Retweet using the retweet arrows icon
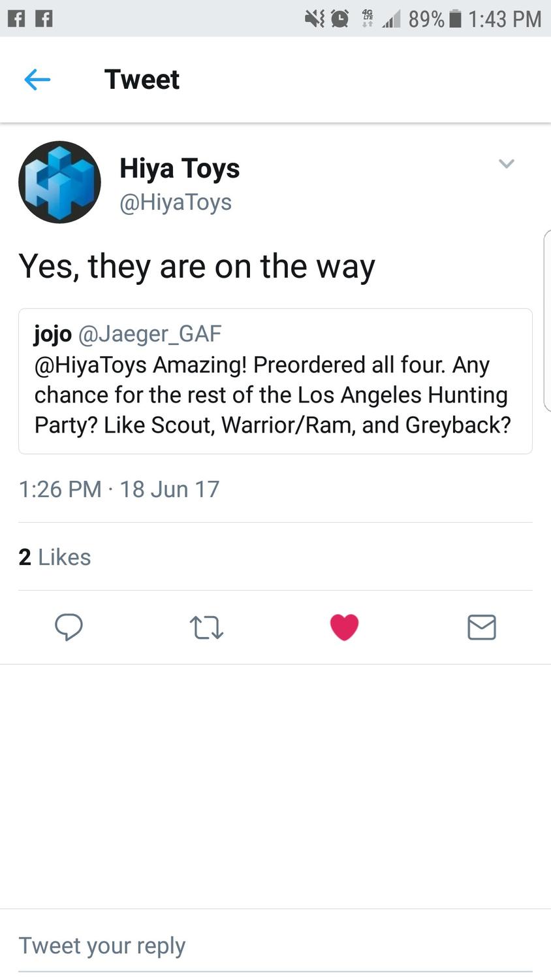Image resolution: width=551 pixels, height=980 pixels. (206, 627)
